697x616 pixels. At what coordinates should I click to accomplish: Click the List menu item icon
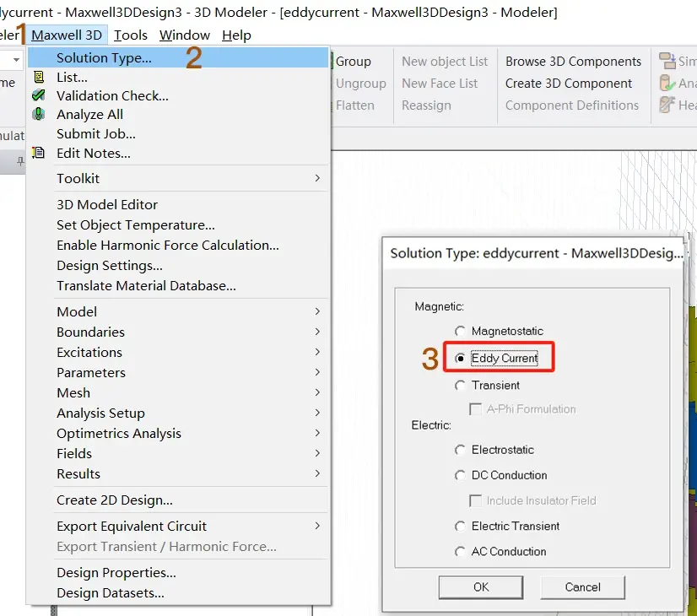pyautogui.click(x=39, y=78)
